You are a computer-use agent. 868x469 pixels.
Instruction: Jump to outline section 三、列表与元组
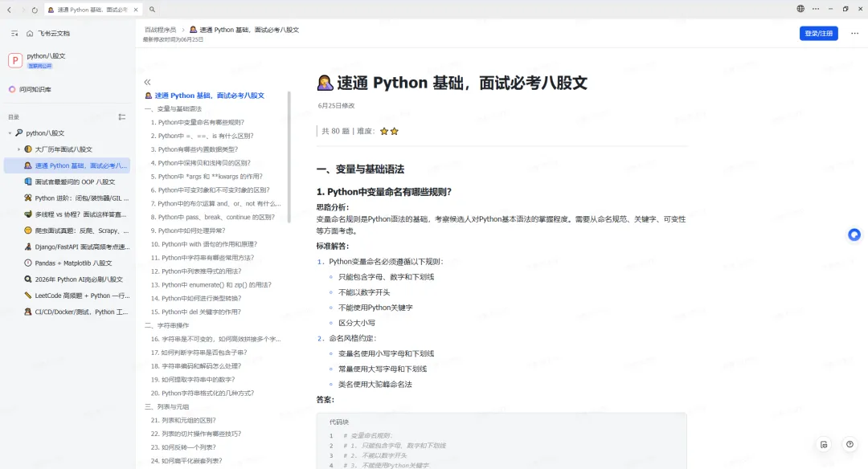(x=166, y=407)
